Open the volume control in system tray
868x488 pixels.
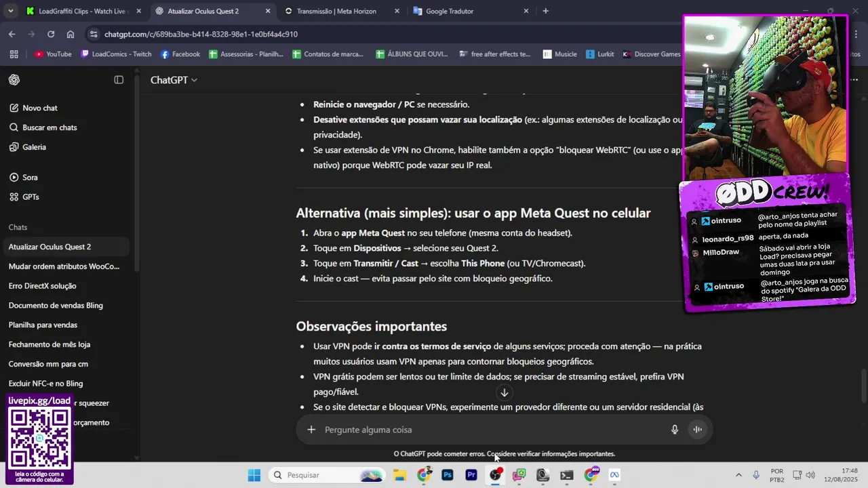tap(810, 475)
